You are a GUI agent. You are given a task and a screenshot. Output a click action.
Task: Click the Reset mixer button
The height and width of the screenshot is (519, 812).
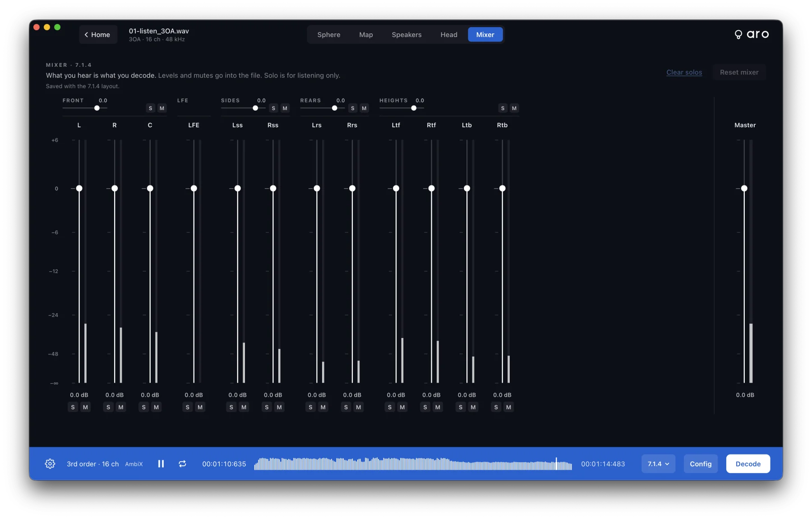[x=739, y=72]
